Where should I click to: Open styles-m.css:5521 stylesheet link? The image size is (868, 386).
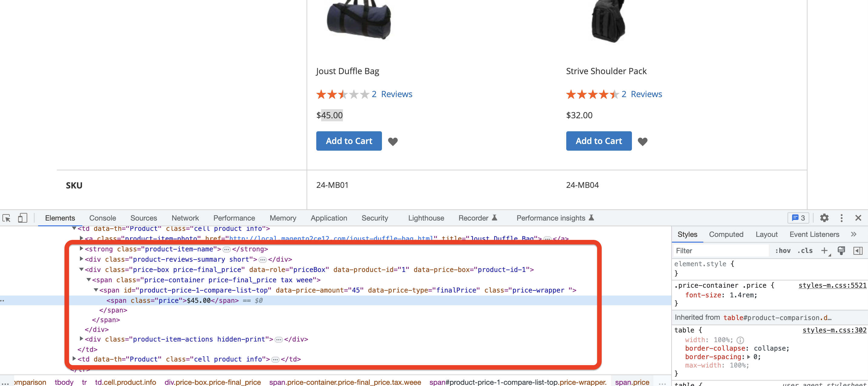[x=832, y=285]
